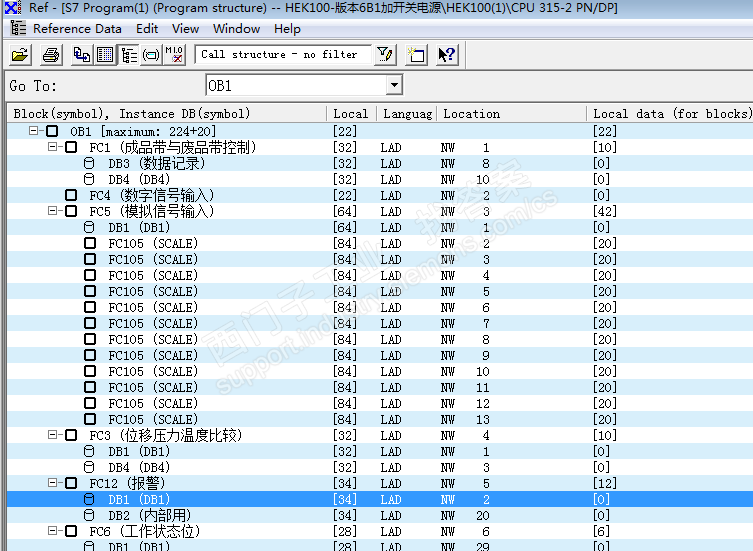Show addresses without symbols icon
753x551 pixels.
[174, 54]
